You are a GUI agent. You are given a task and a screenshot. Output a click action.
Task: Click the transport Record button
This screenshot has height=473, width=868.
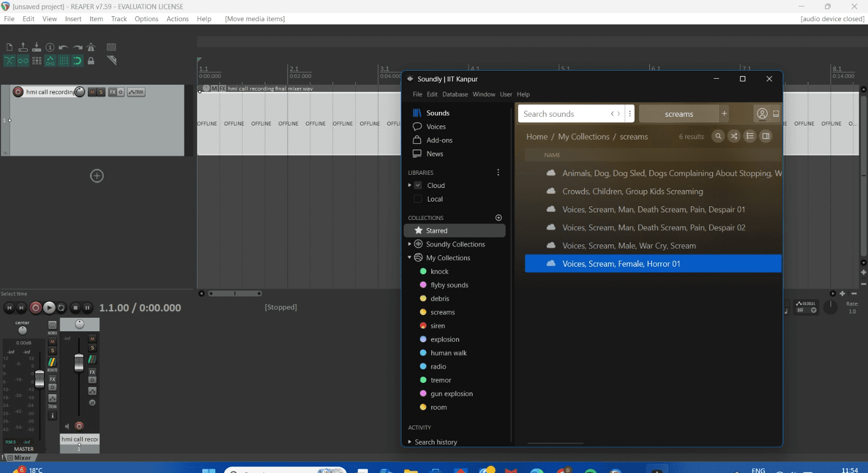pos(35,308)
